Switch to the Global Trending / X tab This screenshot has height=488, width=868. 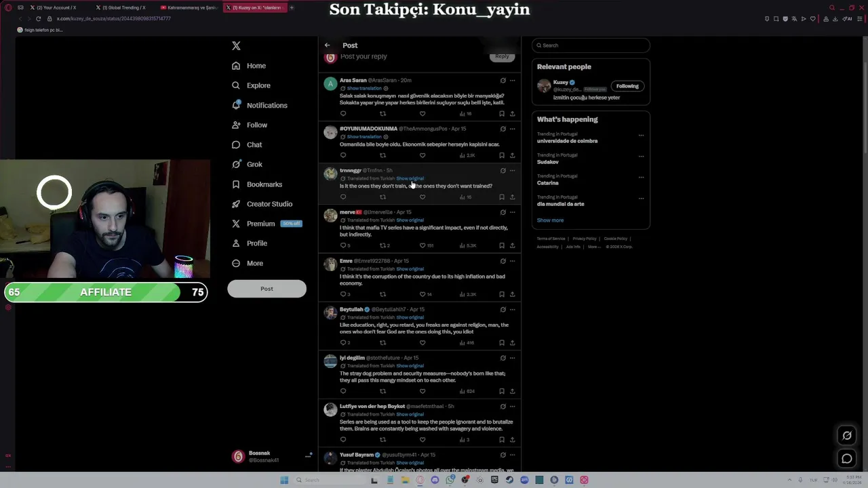coord(124,7)
